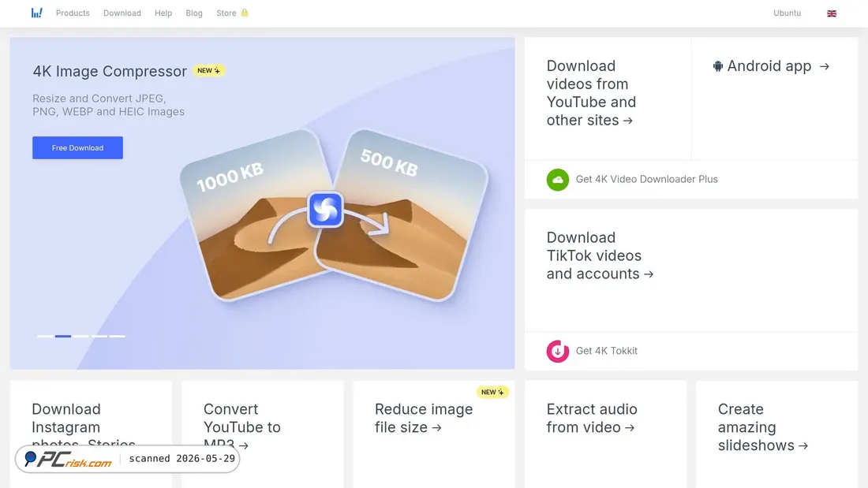The height and width of the screenshot is (488, 868).
Task: Open Download Instagram photos card
Action: (91, 434)
